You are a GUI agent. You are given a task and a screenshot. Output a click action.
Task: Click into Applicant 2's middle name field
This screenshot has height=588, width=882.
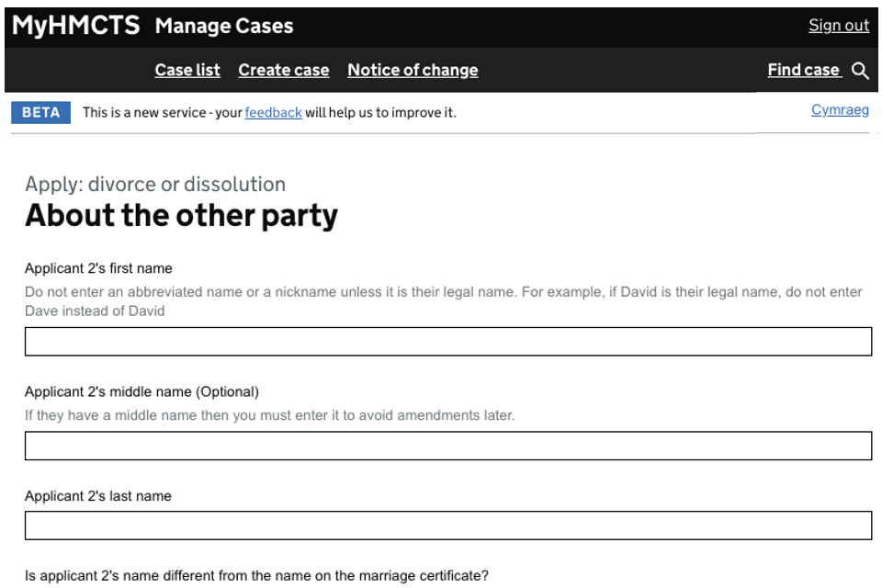click(x=447, y=446)
